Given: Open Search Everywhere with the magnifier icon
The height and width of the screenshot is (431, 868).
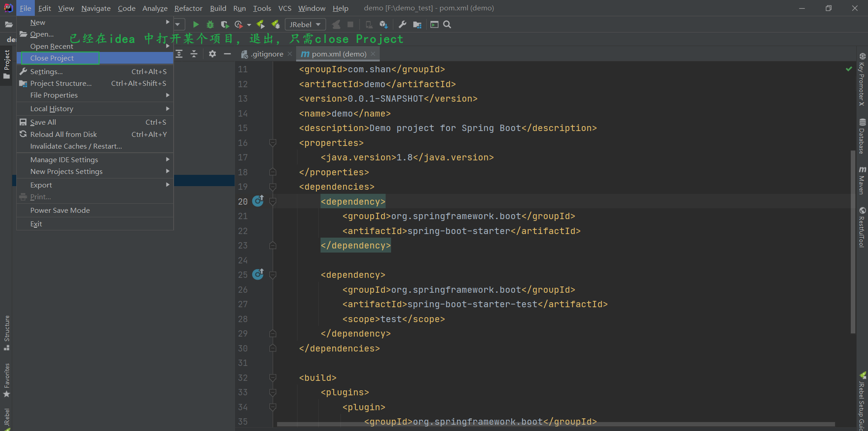Looking at the screenshot, I should pyautogui.click(x=447, y=24).
